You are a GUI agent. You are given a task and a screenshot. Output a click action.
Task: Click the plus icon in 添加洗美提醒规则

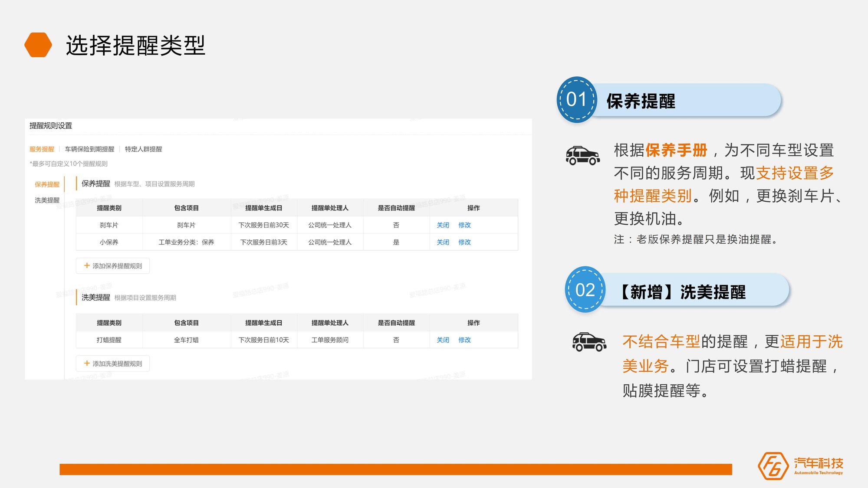(x=87, y=364)
